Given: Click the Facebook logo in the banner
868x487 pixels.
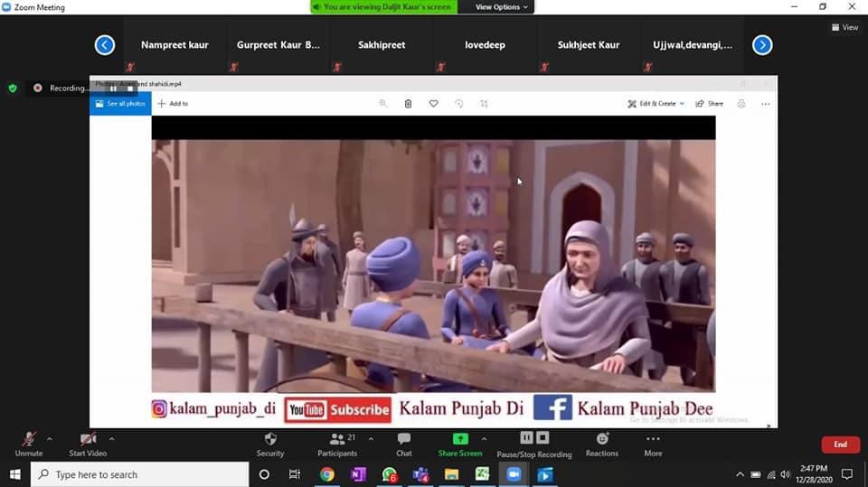Looking at the screenshot, I should 553,407.
